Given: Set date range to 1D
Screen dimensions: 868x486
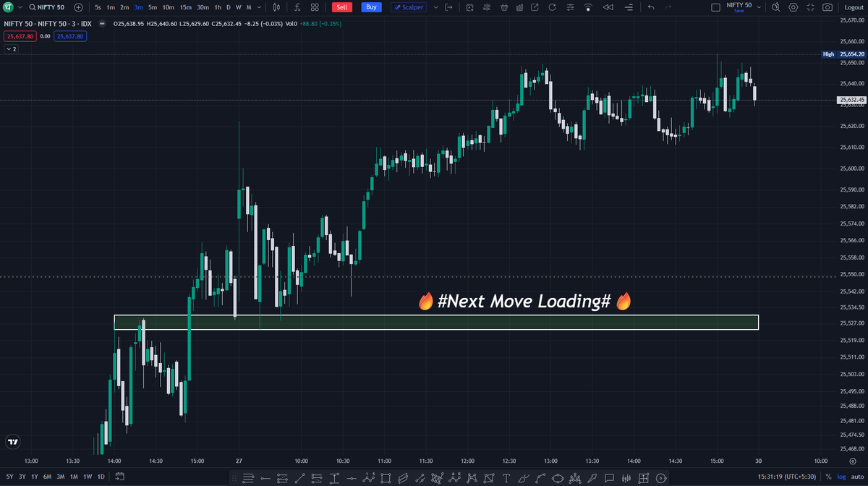Looking at the screenshot, I should point(101,477).
